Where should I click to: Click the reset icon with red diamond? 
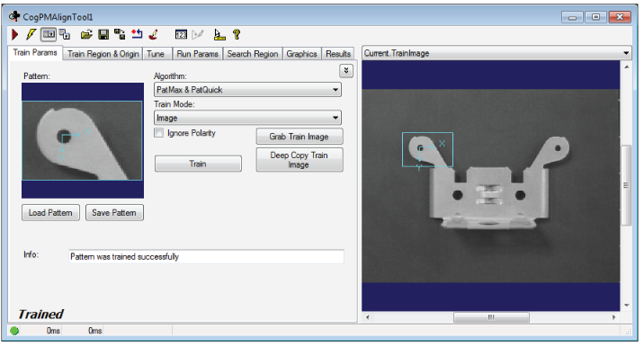pos(137,34)
